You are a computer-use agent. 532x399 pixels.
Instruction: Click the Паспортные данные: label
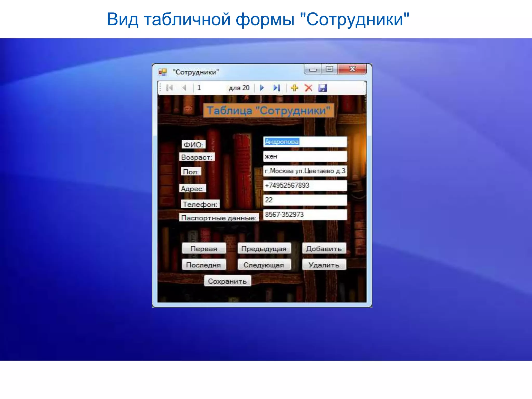(x=219, y=217)
